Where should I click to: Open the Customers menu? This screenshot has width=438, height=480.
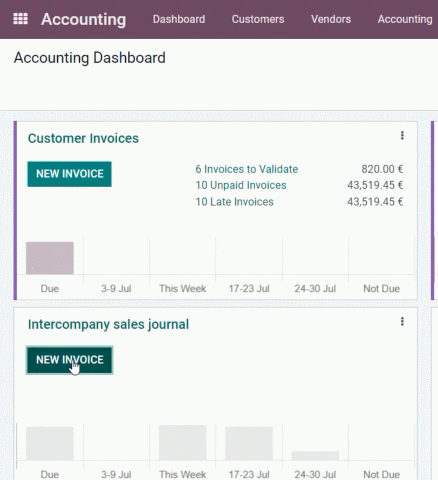[258, 19]
